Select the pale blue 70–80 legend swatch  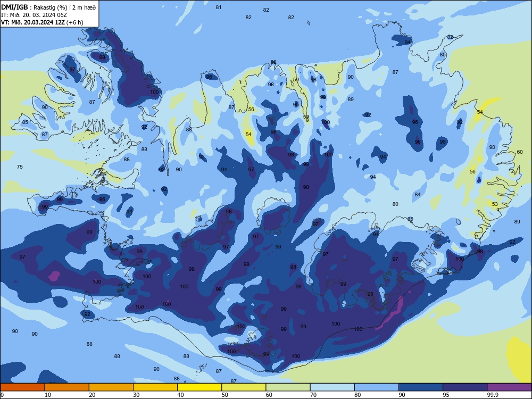[332, 387]
